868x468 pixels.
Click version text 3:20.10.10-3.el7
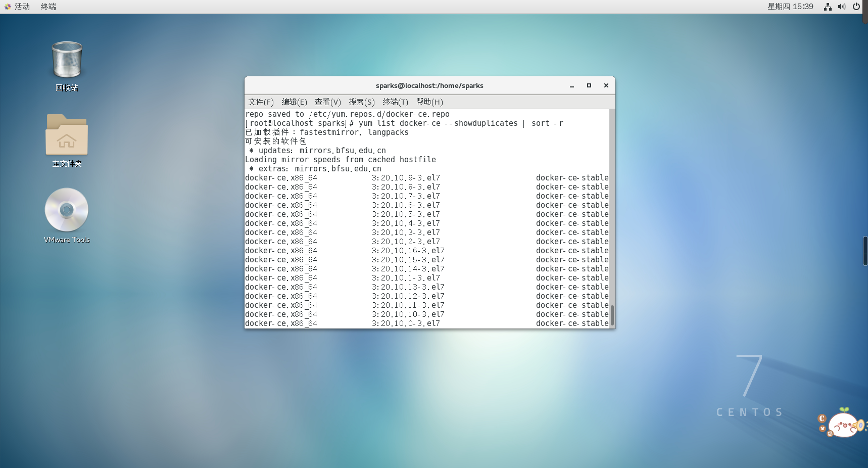(x=408, y=314)
